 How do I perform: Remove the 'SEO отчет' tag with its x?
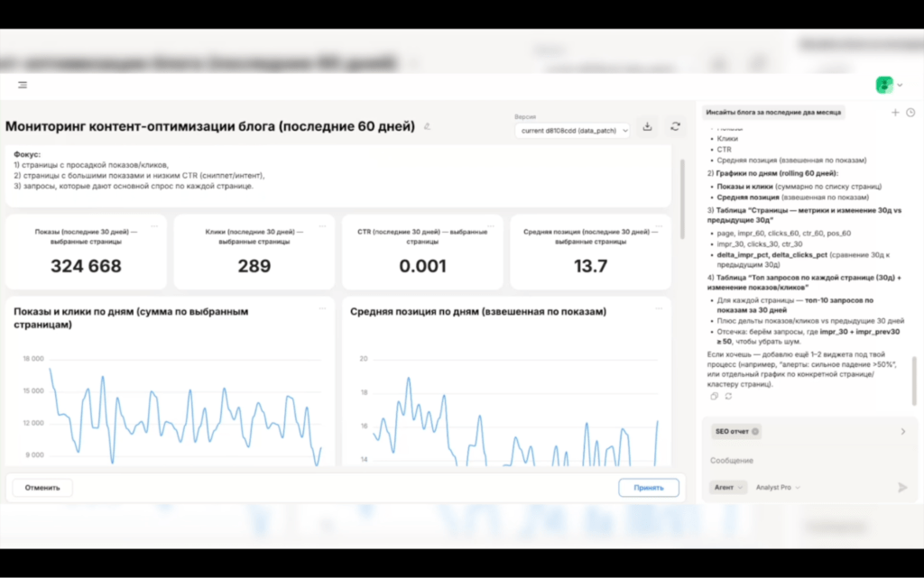(755, 431)
